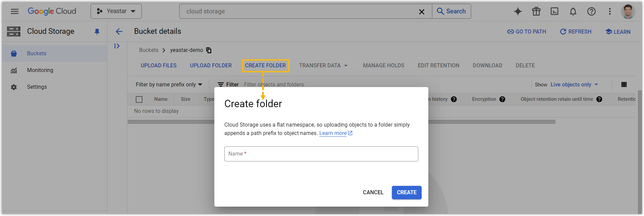
Task: Open Settings in the sidebar
Action: tap(37, 87)
